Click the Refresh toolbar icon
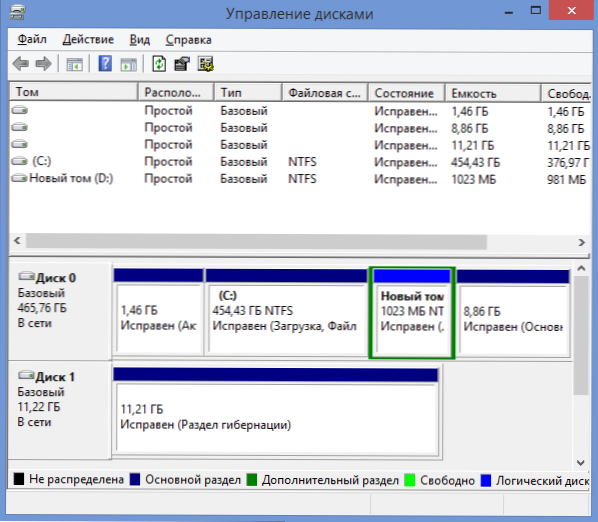 point(159,63)
